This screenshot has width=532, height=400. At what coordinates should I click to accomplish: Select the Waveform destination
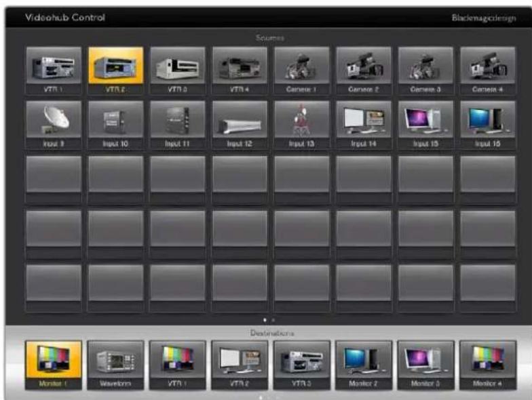coord(115,365)
